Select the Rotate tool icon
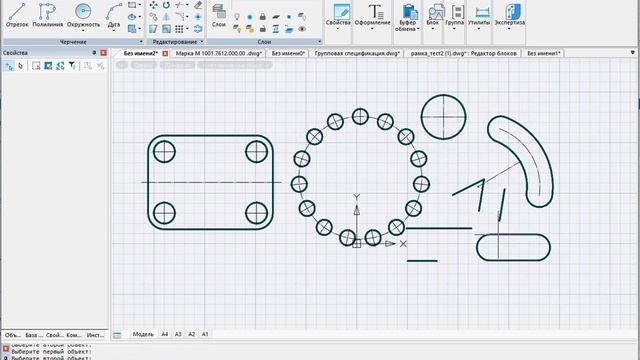640x360 pixels. 166,5
